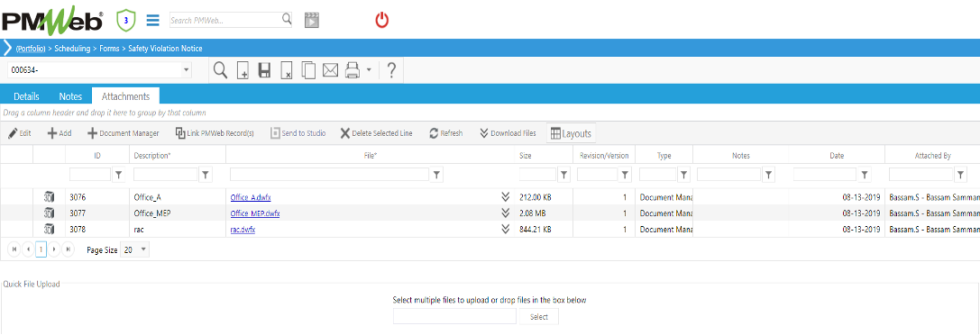Go to the first page of results
This screenshot has height=335, width=980.
click(x=14, y=249)
